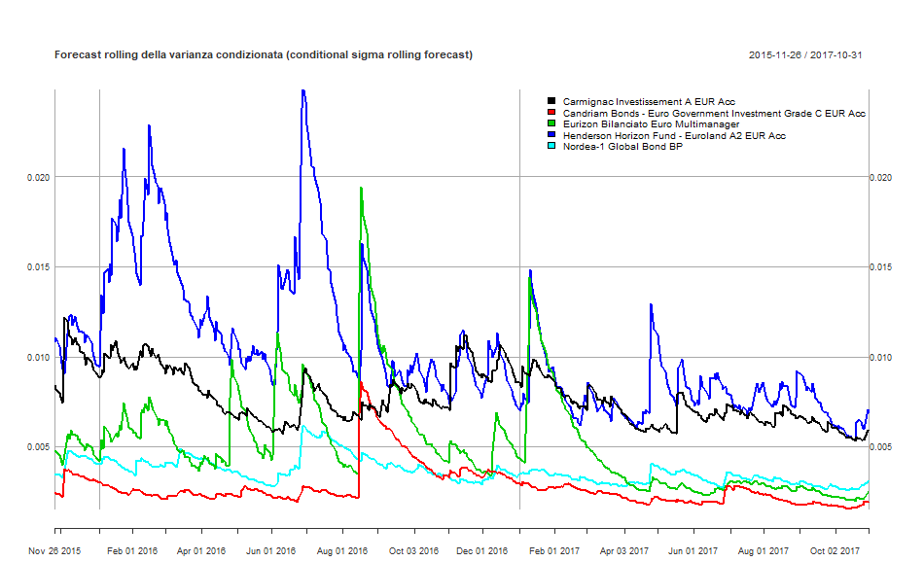Click the x-axis label 'Apr 03 2017'

[624, 551]
